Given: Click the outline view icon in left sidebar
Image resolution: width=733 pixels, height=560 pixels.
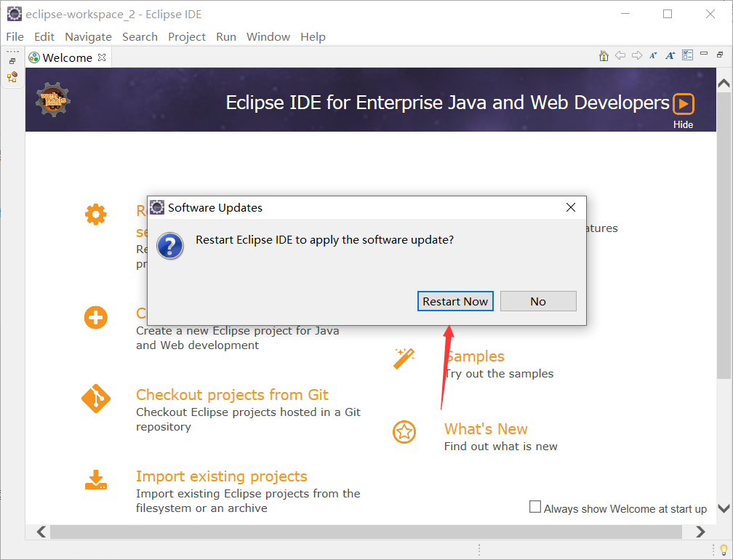Looking at the screenshot, I should (12, 76).
